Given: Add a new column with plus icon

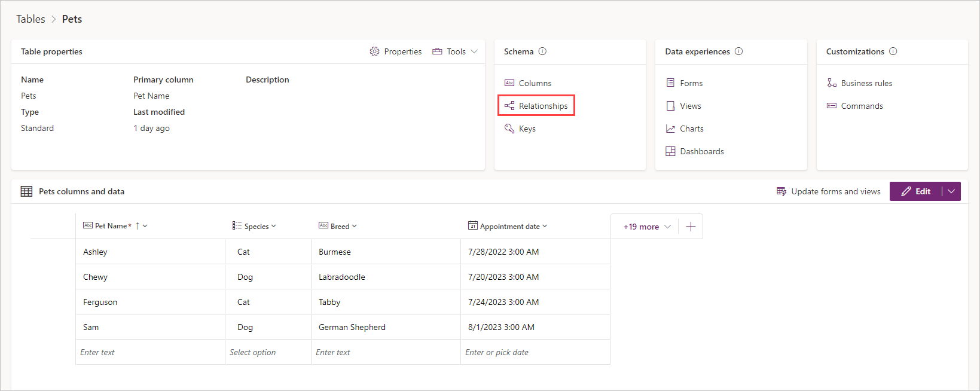Looking at the screenshot, I should (691, 227).
